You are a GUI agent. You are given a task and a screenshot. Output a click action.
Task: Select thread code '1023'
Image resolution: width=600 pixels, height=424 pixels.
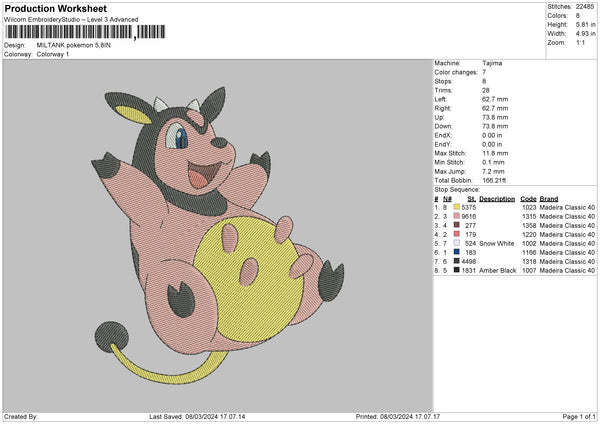[529, 207]
